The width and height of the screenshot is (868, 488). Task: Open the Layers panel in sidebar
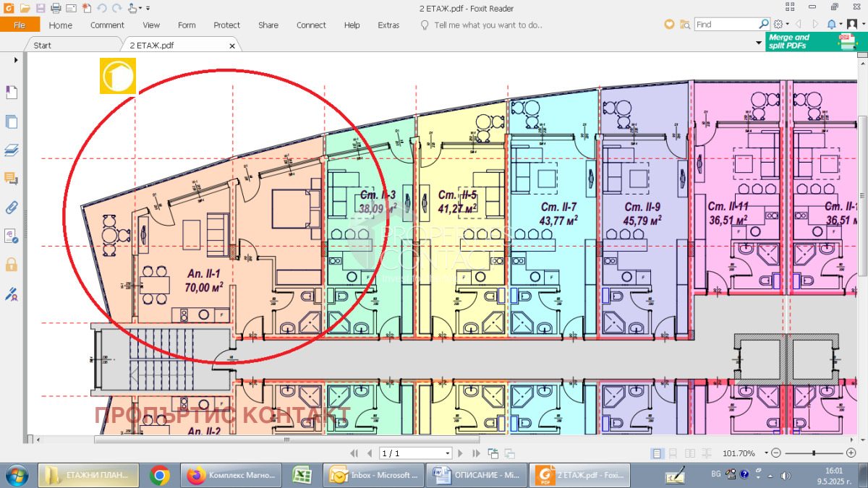click(12, 150)
